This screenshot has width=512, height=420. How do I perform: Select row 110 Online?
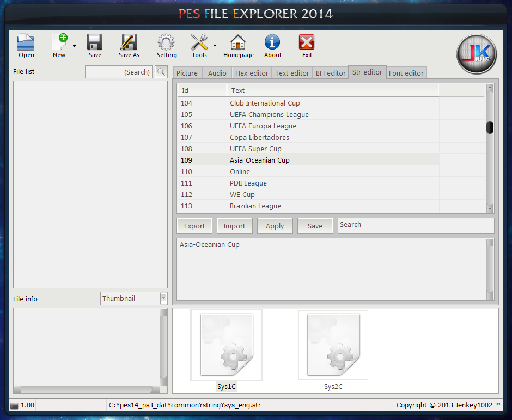tap(308, 171)
